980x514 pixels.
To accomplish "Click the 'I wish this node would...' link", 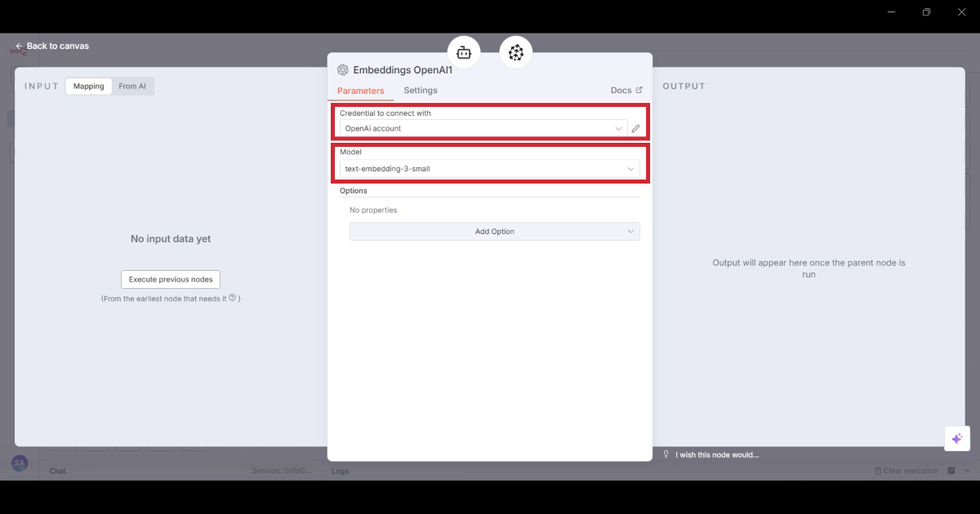I will click(x=717, y=455).
